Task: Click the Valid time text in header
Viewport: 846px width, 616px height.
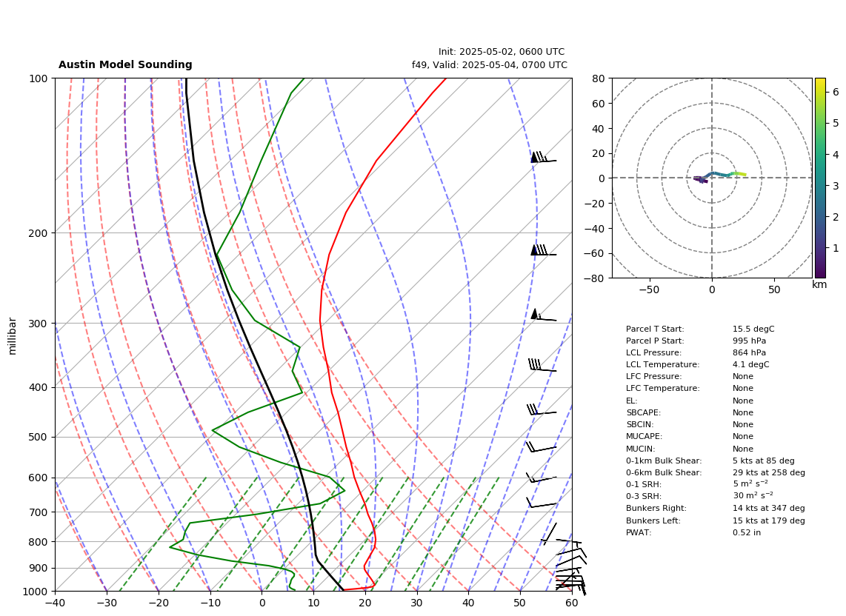Action: 490,64
